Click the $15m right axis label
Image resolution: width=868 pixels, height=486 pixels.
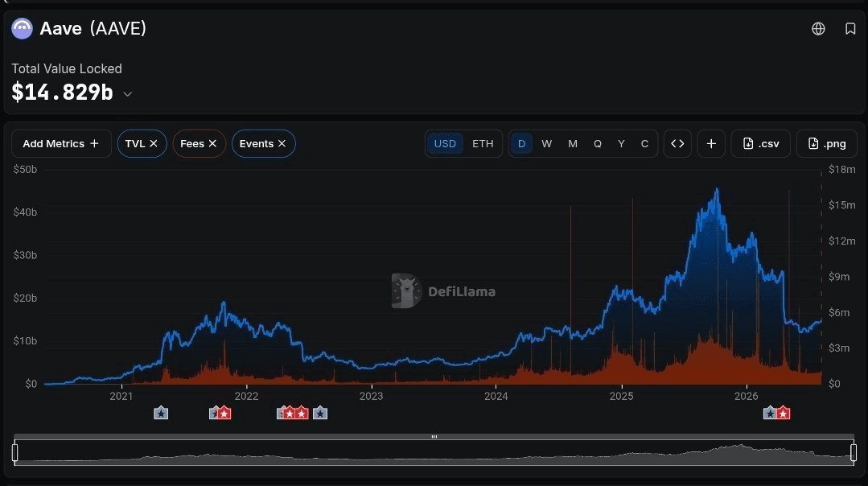[x=842, y=205]
